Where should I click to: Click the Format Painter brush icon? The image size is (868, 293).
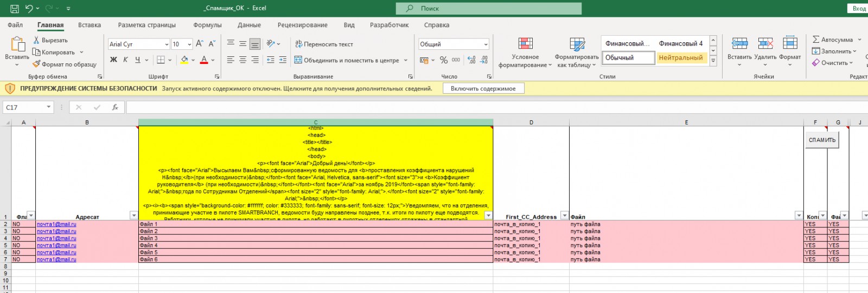tap(36, 64)
